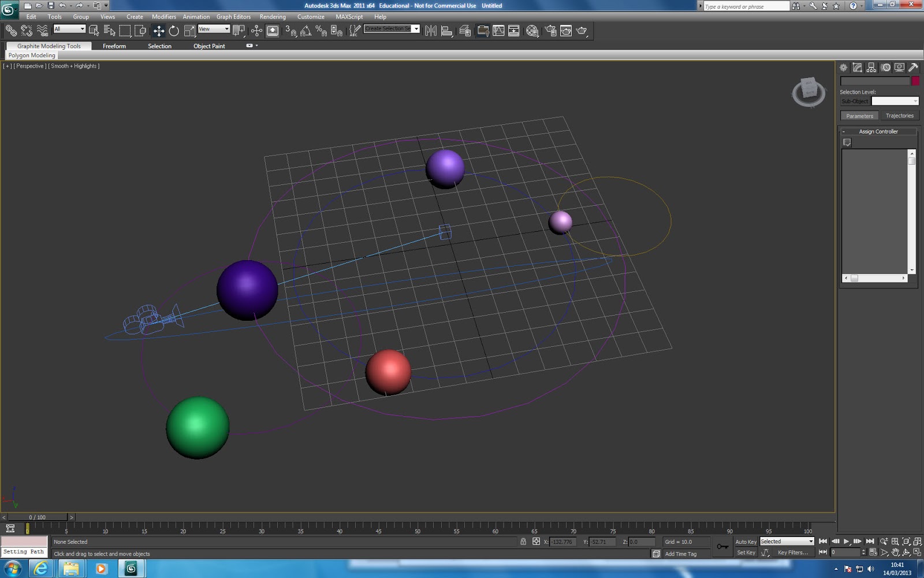The width and height of the screenshot is (924, 578).
Task: Enable Set Key mode
Action: point(746,553)
